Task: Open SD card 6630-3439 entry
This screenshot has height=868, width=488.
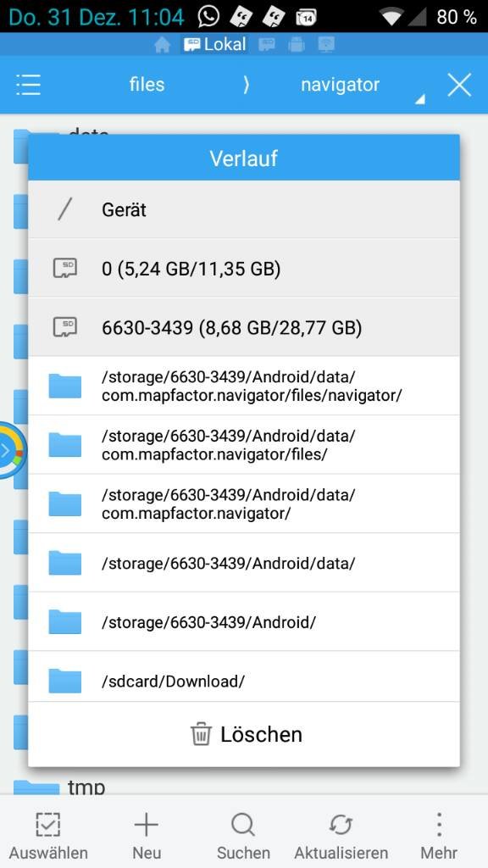Action: [x=244, y=328]
